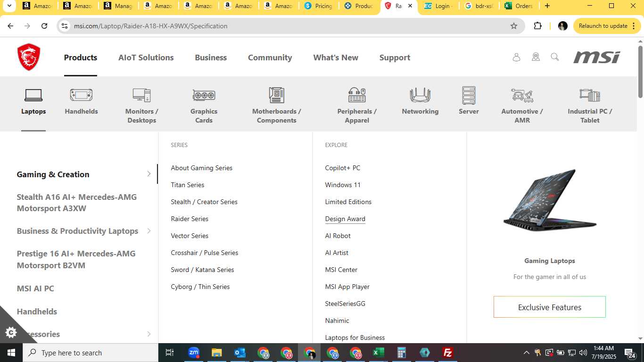The width and height of the screenshot is (644, 362).
Task: Open the Chrome profile avatar
Action: click(562, 26)
